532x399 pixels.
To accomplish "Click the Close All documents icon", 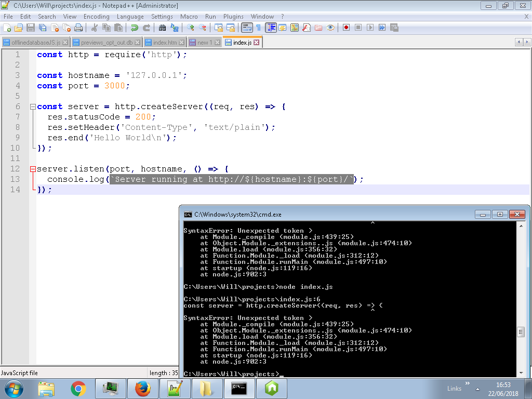I will tap(67, 28).
